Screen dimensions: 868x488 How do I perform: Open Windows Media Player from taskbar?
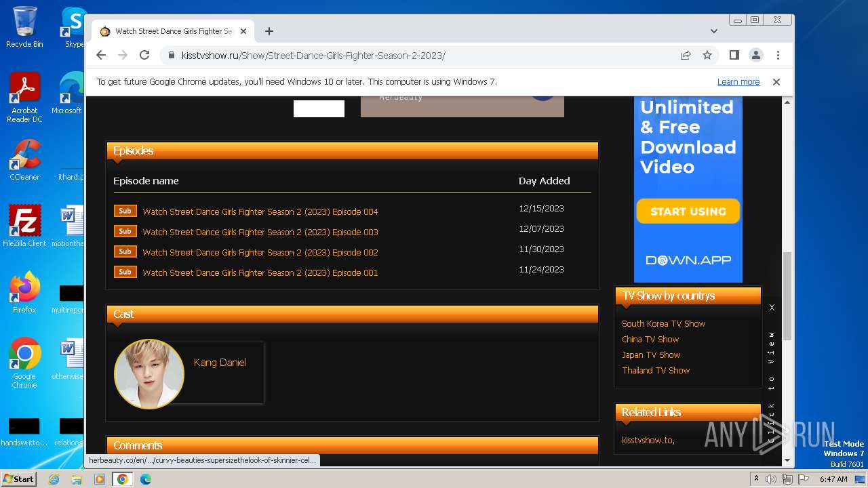tap(100, 479)
